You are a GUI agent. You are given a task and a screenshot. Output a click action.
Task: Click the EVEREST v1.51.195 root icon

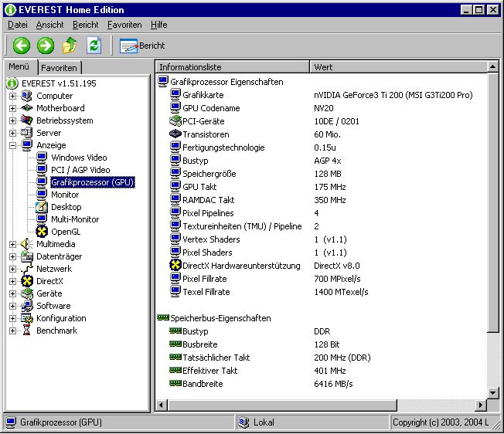tap(12, 83)
